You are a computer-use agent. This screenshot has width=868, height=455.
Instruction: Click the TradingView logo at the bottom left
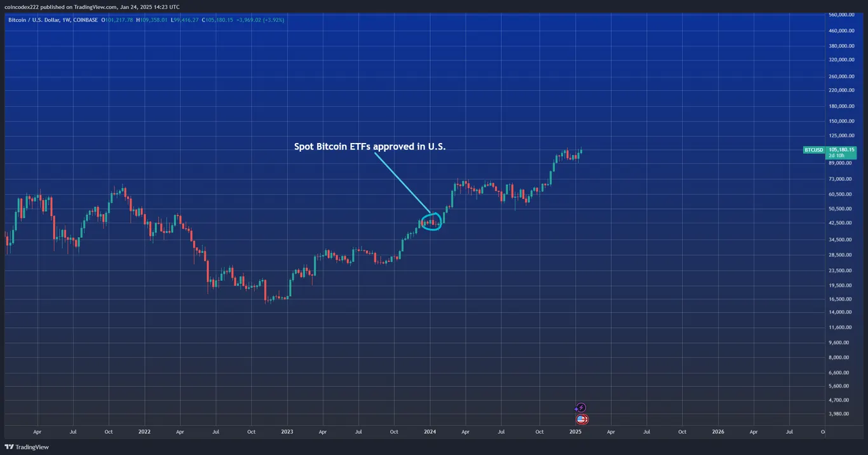coord(27,447)
